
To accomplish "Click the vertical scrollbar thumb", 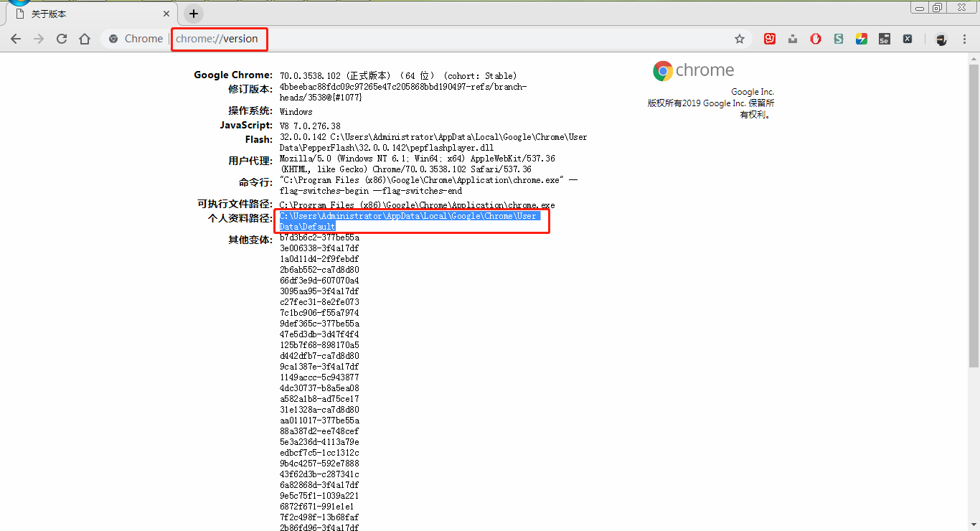I will point(974,215).
